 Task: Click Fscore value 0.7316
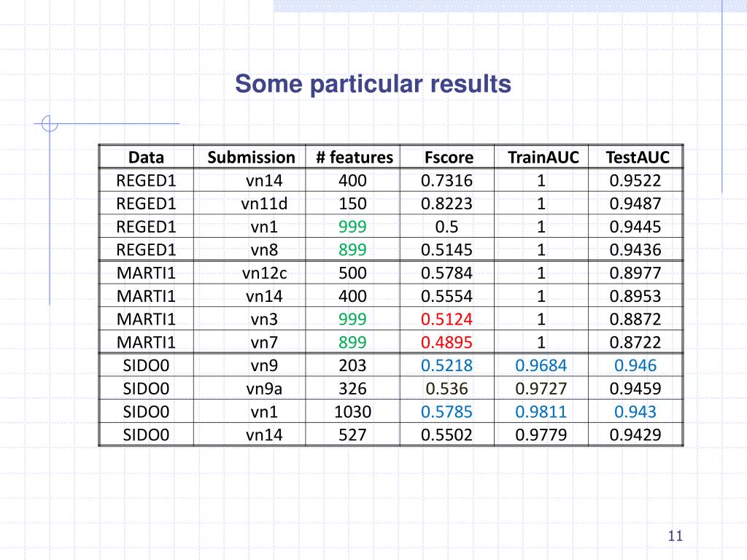[x=447, y=181]
